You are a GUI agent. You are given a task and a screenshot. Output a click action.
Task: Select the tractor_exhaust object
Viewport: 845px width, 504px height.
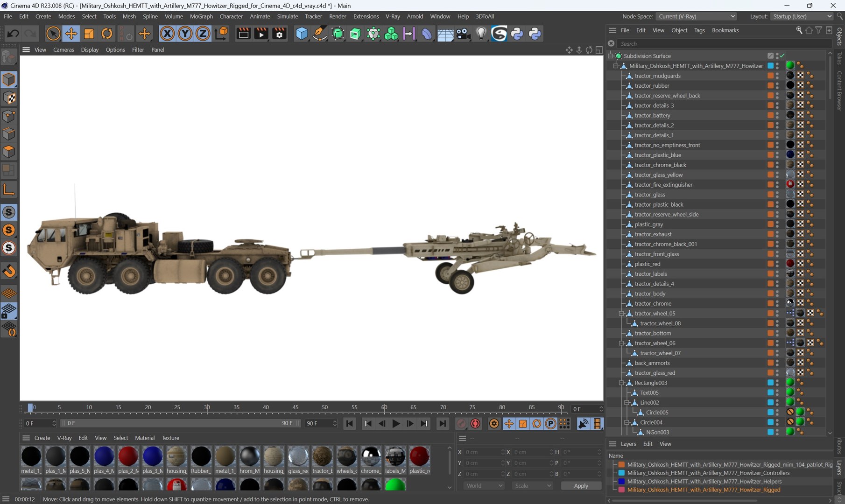point(653,234)
